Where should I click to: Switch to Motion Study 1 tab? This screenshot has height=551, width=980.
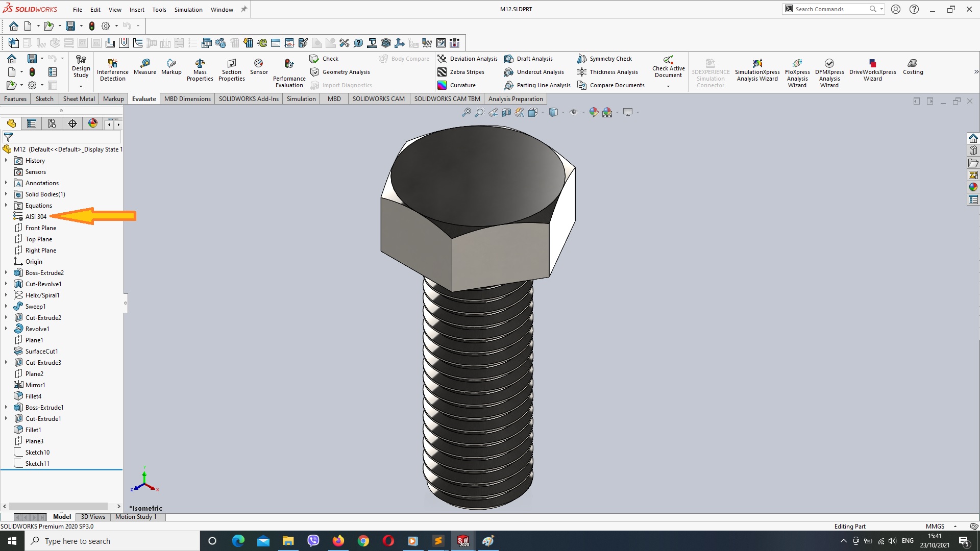click(136, 517)
